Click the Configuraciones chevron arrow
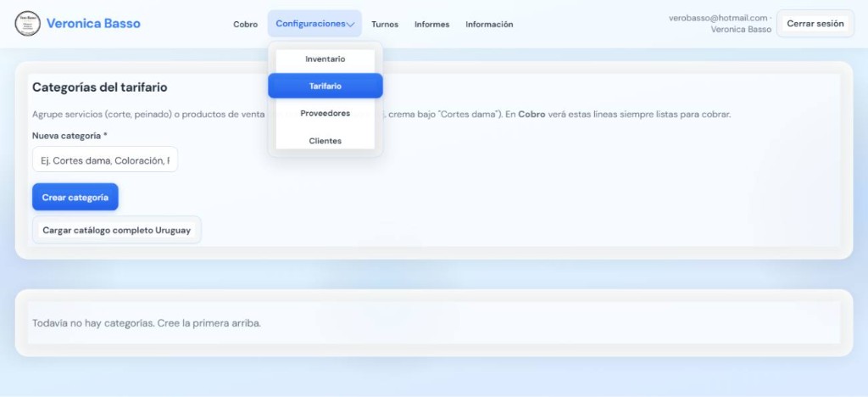Screen dimensions: 868x397 (350, 25)
